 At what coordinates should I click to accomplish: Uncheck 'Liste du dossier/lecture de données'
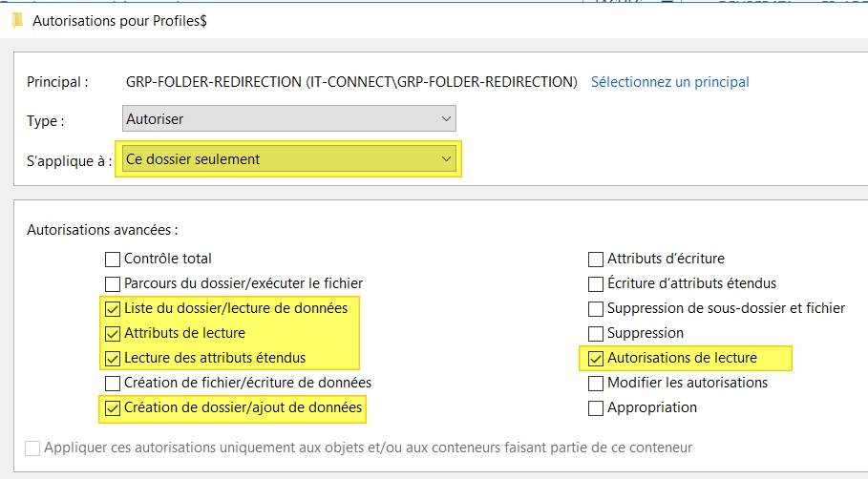click(113, 308)
